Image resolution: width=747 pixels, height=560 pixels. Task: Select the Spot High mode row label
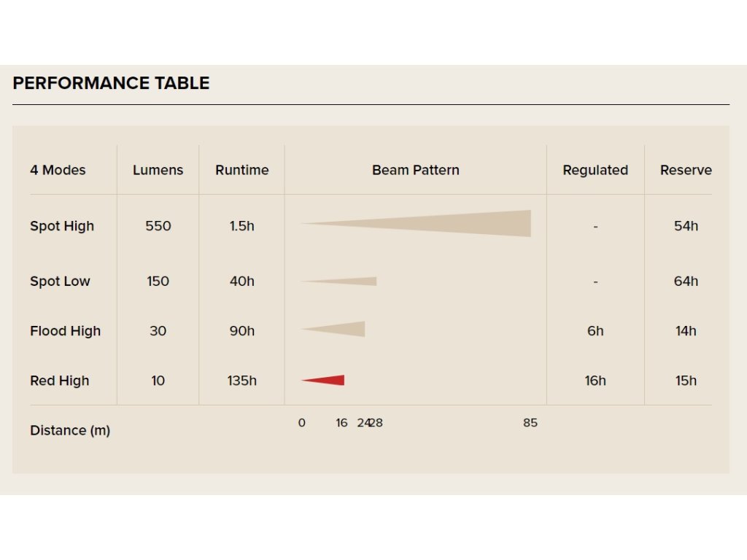62,226
